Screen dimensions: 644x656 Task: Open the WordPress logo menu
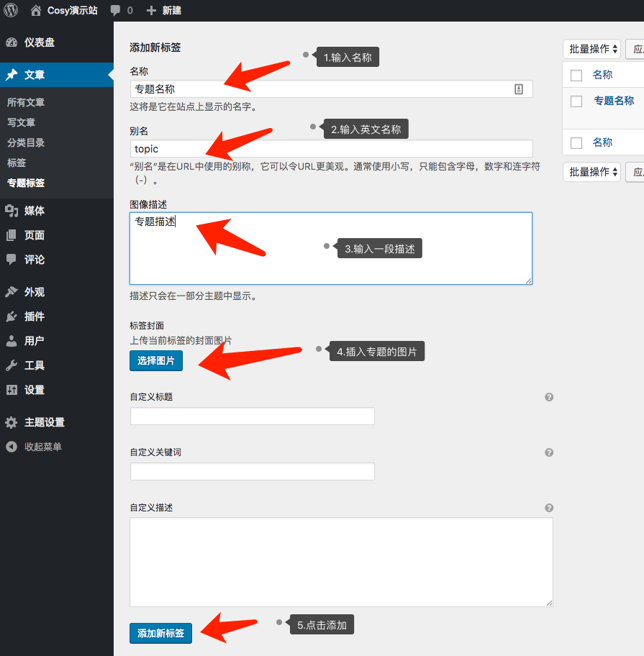pyautogui.click(x=11, y=10)
